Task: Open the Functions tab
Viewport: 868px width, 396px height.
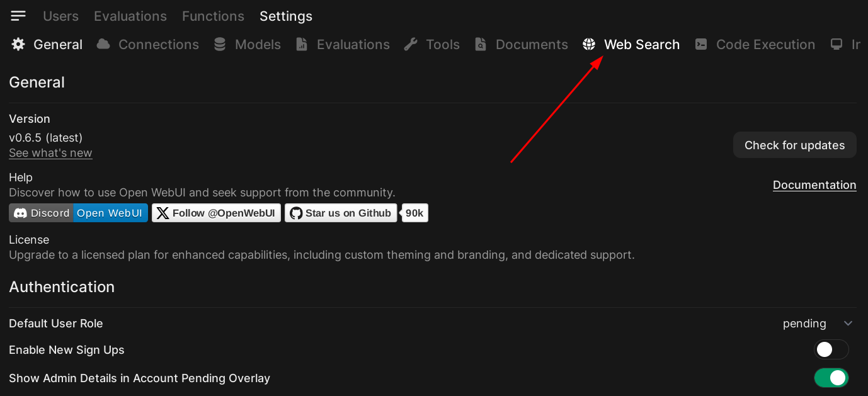Action: click(213, 16)
